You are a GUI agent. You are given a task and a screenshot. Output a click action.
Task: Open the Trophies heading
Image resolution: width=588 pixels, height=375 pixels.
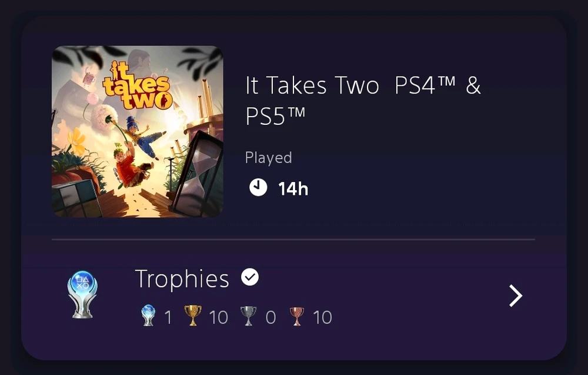pos(182,279)
